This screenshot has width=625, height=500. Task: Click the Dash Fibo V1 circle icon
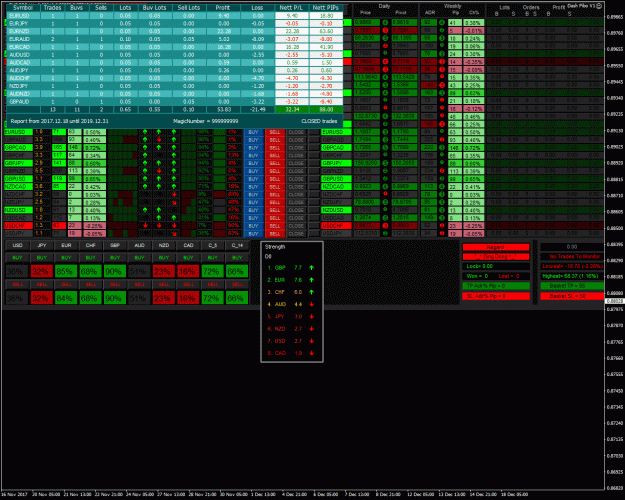(599, 6)
